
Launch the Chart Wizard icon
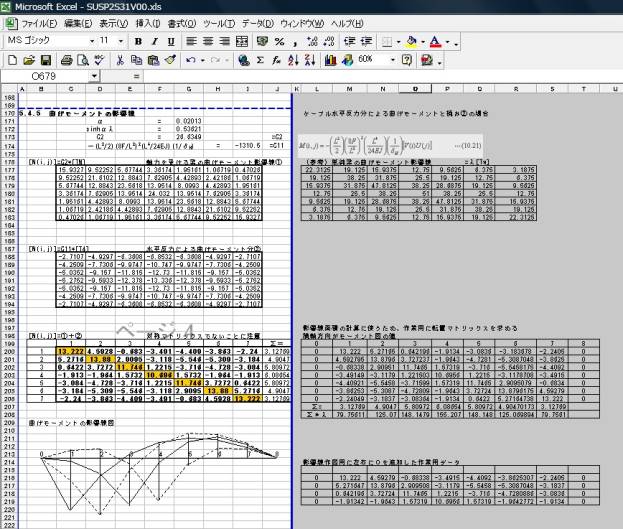coord(330,60)
